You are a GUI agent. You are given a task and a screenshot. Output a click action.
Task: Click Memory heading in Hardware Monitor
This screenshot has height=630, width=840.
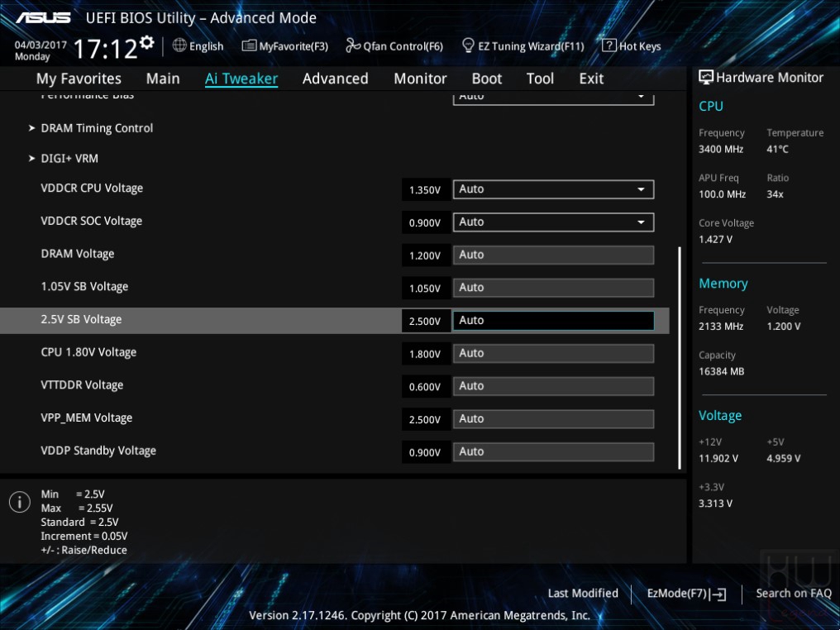[x=723, y=284]
